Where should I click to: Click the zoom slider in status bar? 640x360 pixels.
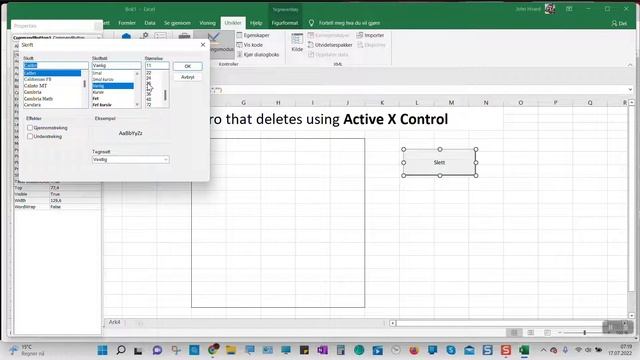(x=584, y=333)
